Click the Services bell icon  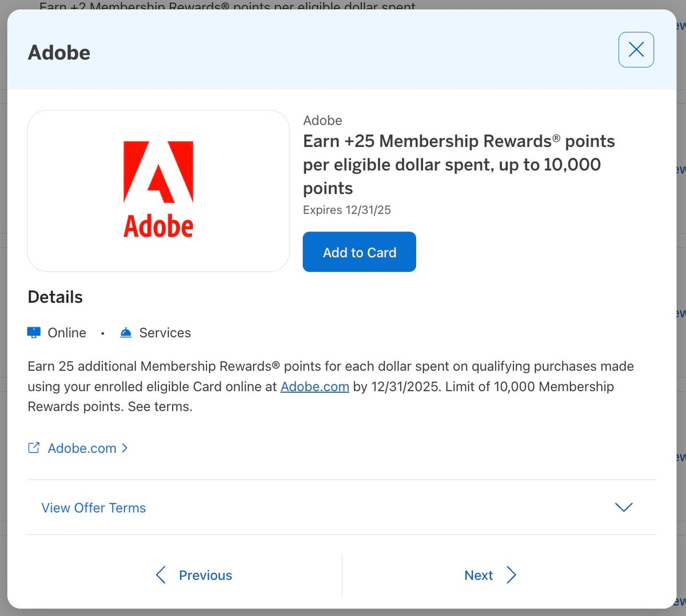point(126,332)
